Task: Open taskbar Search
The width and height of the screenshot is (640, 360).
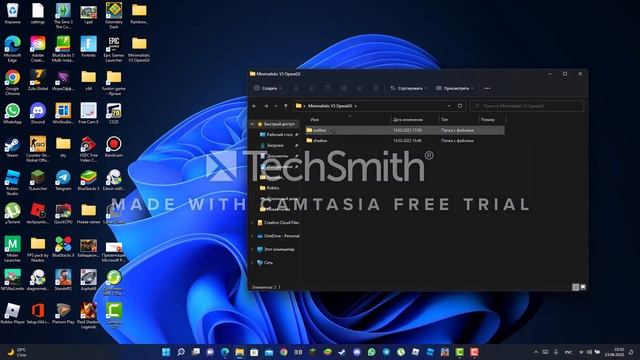Action: [x=181, y=352]
